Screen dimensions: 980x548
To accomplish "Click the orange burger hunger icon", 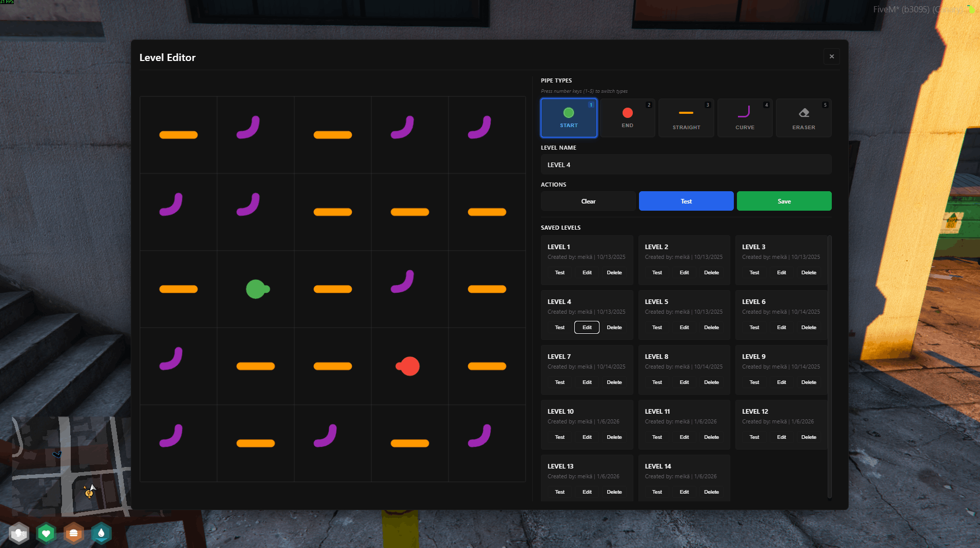I will (74, 534).
